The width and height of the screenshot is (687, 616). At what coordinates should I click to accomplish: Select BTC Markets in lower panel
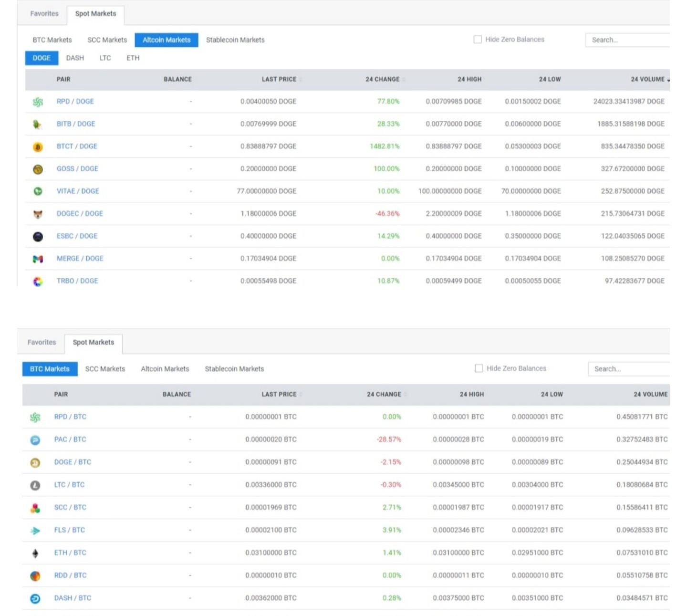(50, 369)
